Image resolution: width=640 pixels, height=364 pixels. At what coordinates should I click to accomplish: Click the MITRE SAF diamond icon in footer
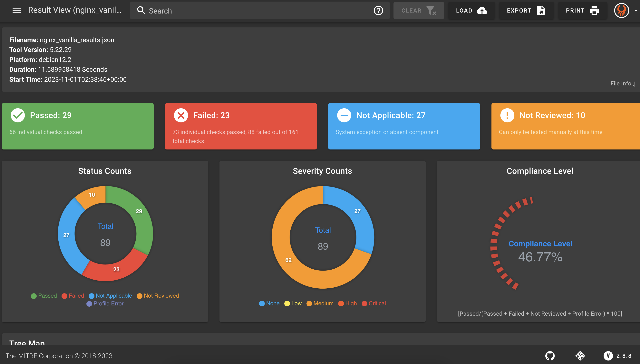click(x=580, y=356)
